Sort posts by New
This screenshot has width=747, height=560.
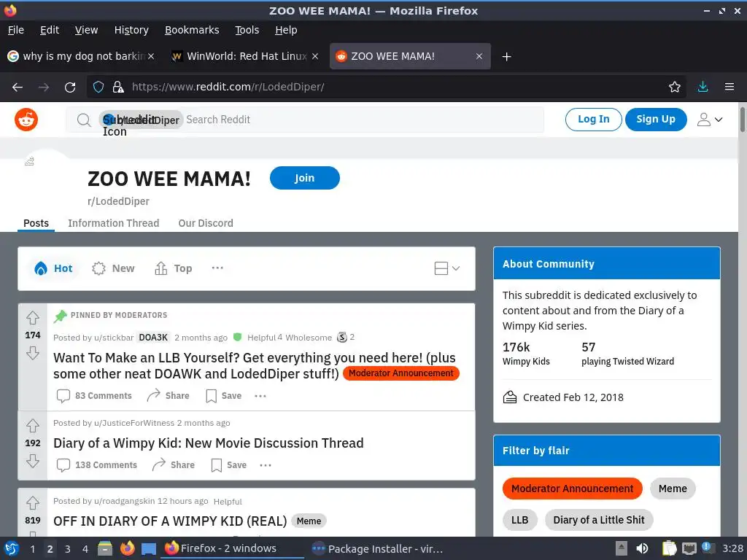pyautogui.click(x=113, y=268)
